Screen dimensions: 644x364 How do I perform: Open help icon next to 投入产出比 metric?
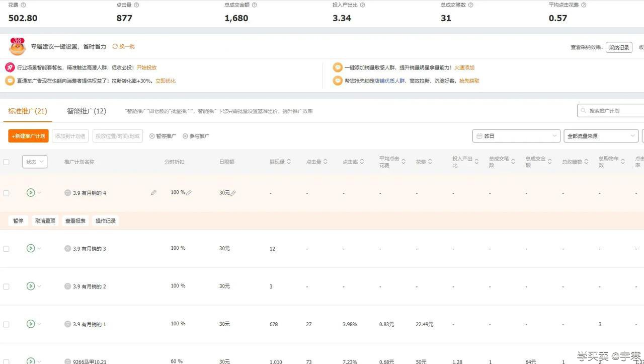(362, 5)
